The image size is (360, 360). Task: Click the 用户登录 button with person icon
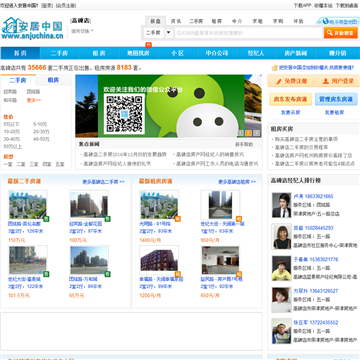click(338, 81)
